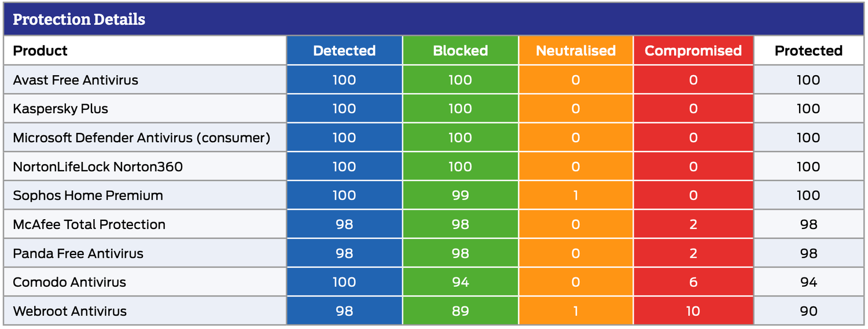This screenshot has height=329, width=868.
Task: Select the orange Neutralised column header
Action: tap(576, 51)
